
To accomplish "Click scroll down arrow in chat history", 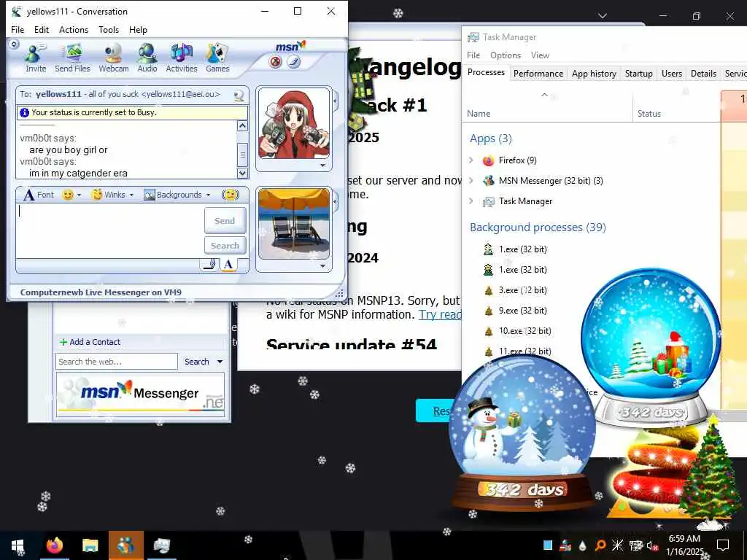I will (242, 173).
